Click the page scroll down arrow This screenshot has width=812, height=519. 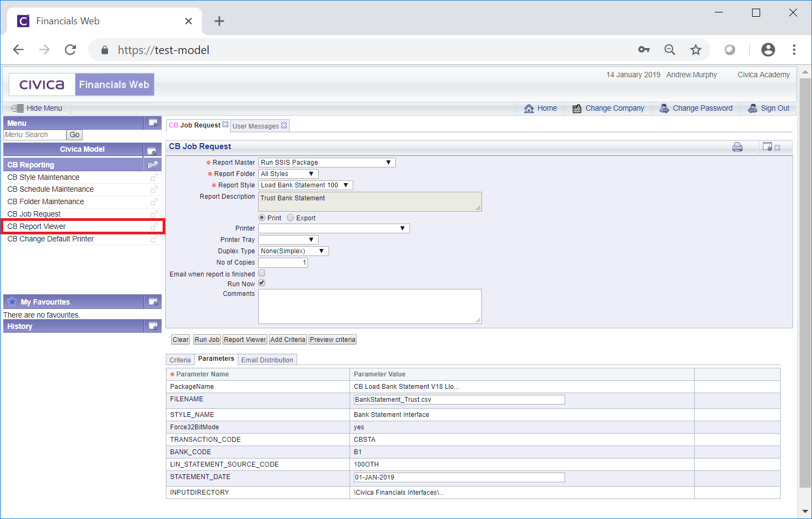pos(805,511)
